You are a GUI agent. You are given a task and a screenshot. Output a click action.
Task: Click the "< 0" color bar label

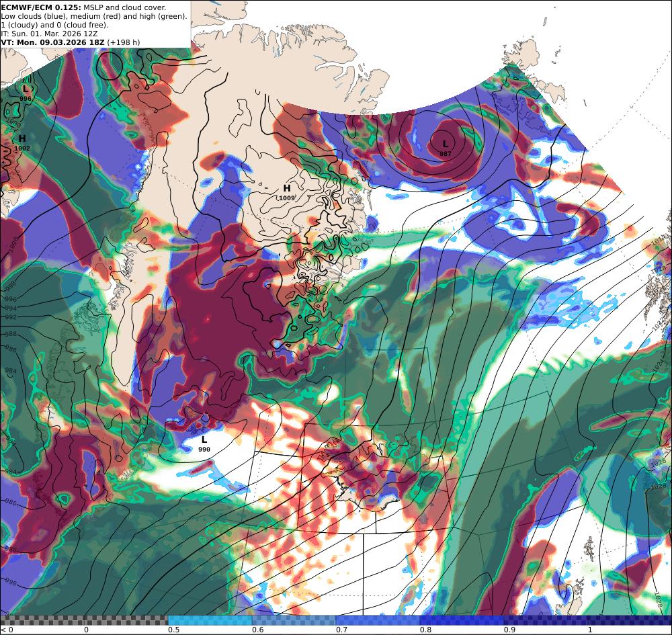[7, 630]
